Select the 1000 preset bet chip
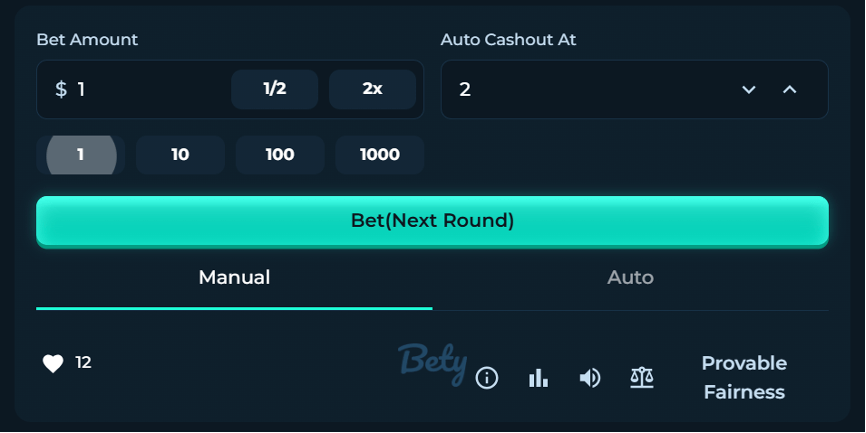Image resolution: width=866 pixels, height=433 pixels. pyautogui.click(x=380, y=155)
